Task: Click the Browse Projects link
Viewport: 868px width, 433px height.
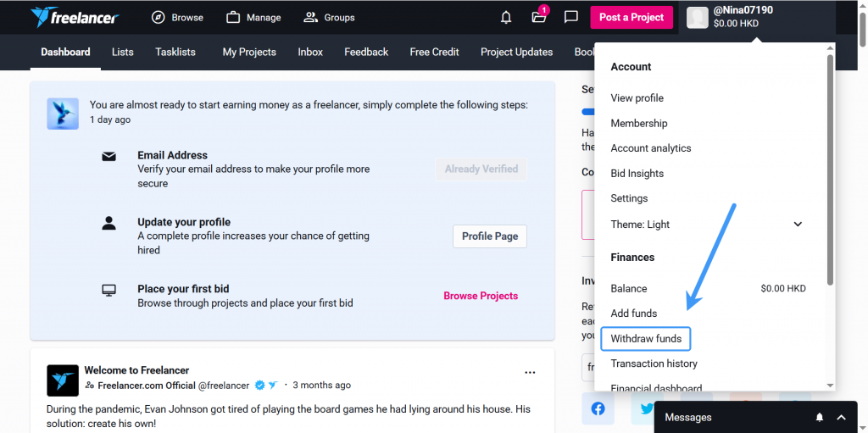Action: (481, 296)
